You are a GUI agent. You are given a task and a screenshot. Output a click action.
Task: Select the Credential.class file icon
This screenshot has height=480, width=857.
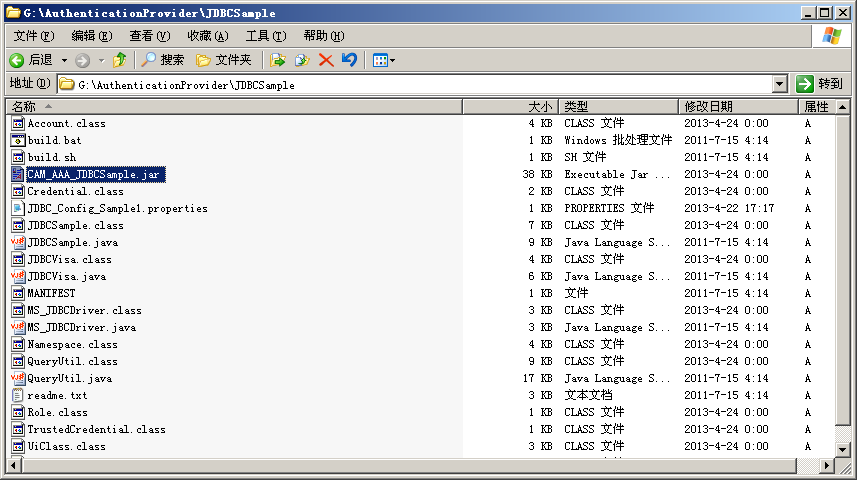pyautogui.click(x=18, y=191)
